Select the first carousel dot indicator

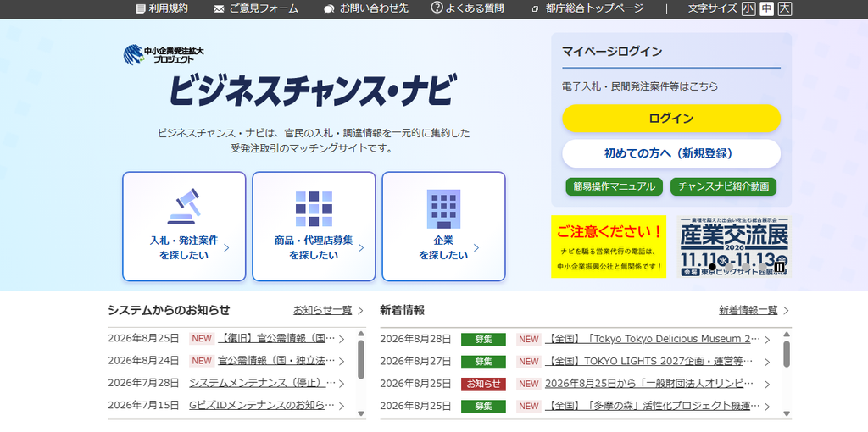pos(712,267)
